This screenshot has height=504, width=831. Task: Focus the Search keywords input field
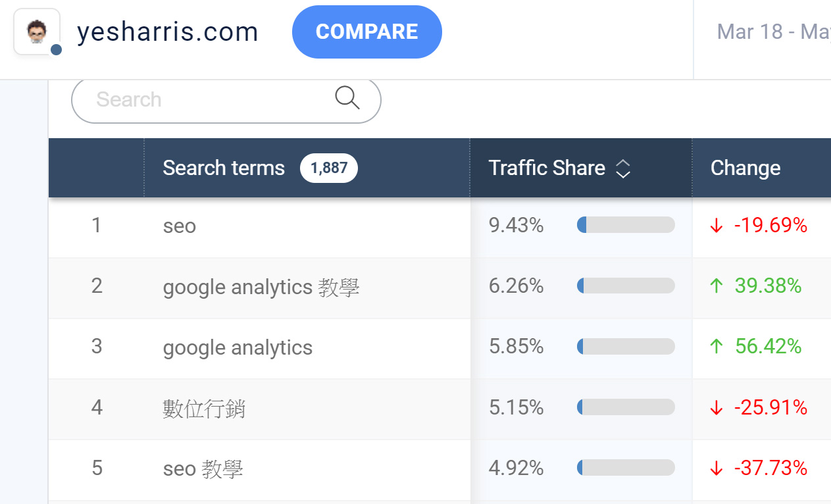coord(226,99)
